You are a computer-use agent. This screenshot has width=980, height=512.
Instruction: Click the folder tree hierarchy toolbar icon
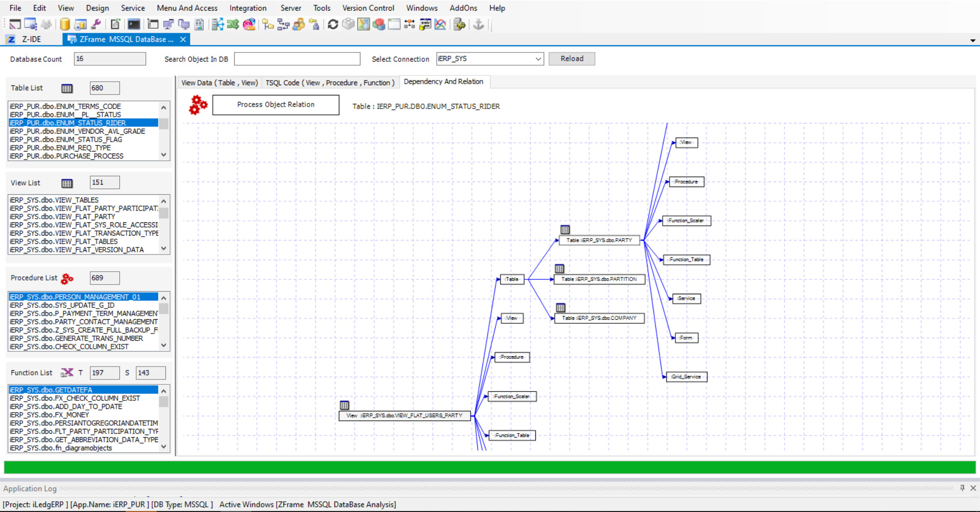click(268, 24)
